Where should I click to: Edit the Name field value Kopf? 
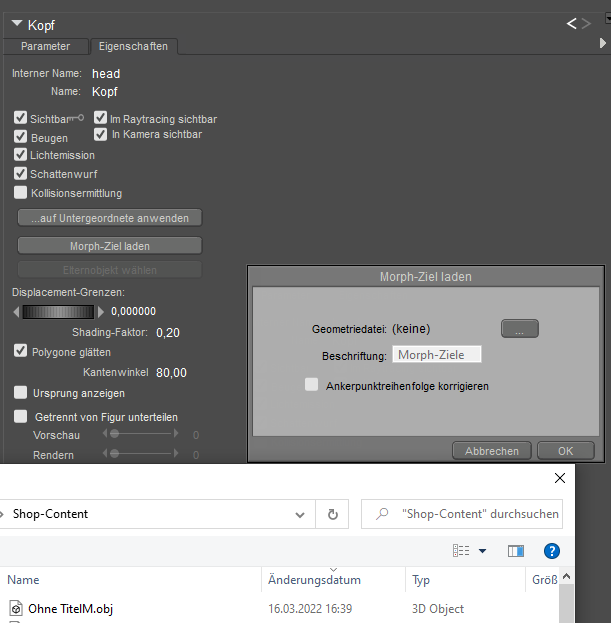point(105,92)
